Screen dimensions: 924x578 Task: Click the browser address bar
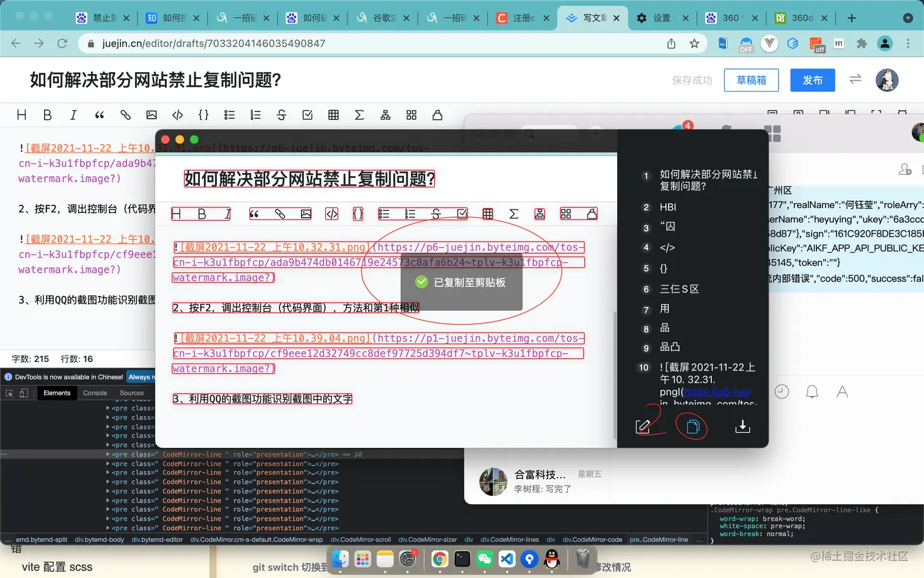click(244, 43)
